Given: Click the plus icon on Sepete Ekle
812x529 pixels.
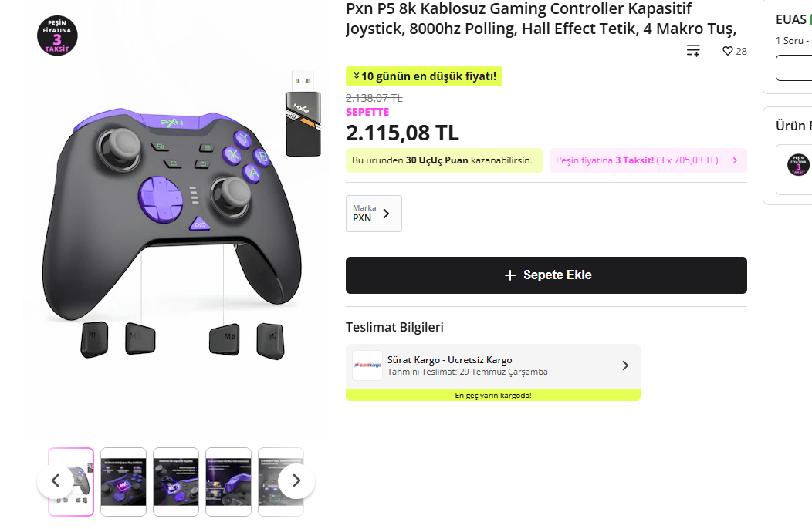Looking at the screenshot, I should point(510,275).
